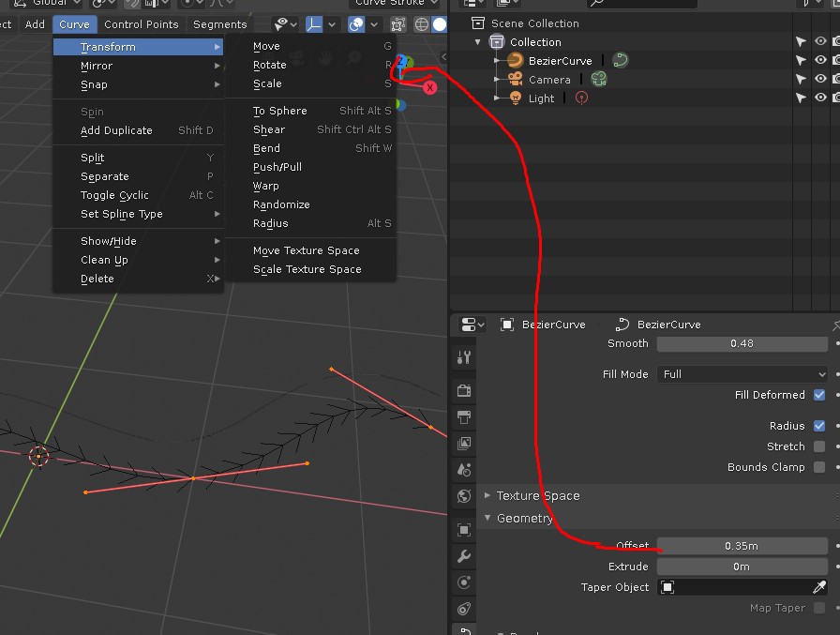Click the light data icon beside Light

click(581, 98)
